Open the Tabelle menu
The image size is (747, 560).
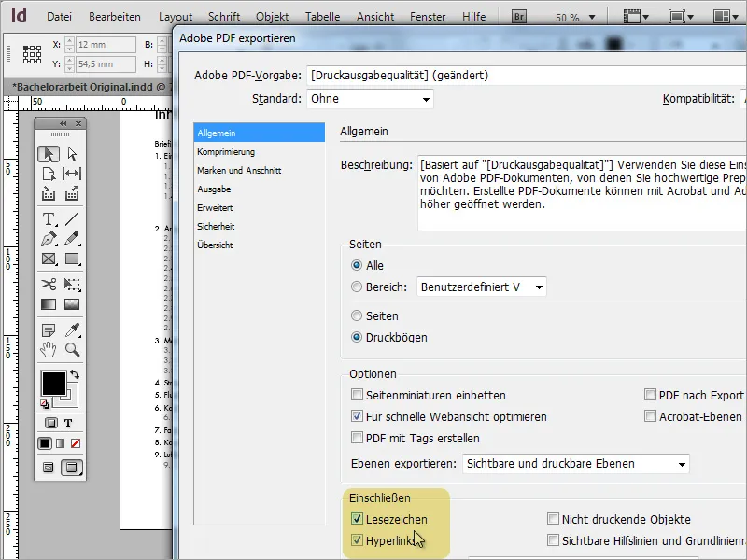click(x=322, y=17)
